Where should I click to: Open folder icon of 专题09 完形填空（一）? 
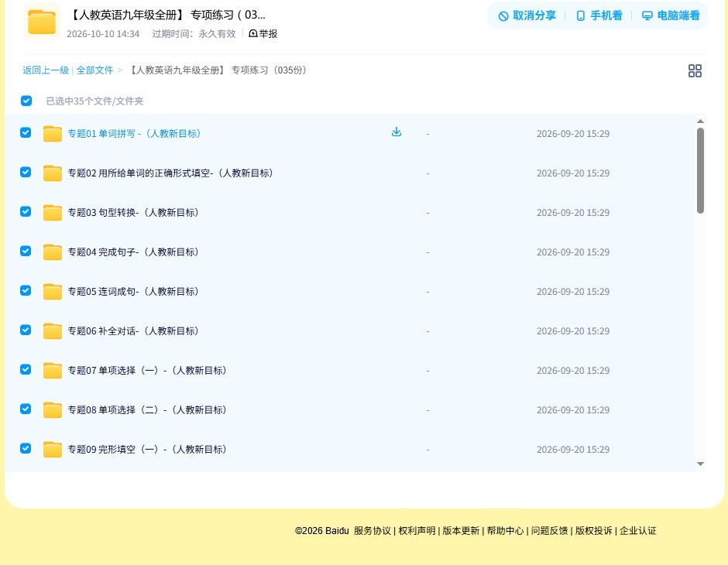[53, 449]
